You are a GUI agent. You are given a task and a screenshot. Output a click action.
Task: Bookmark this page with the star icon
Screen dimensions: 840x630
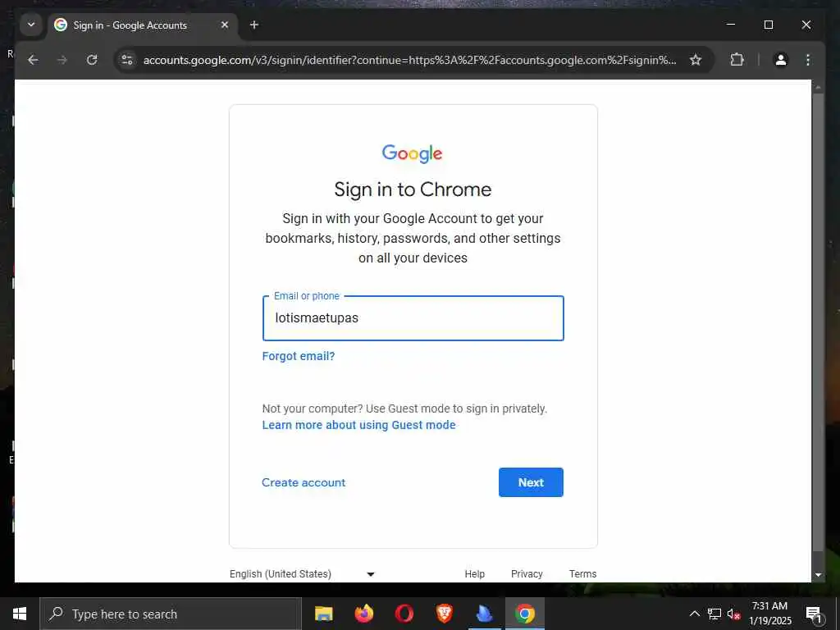(696, 60)
